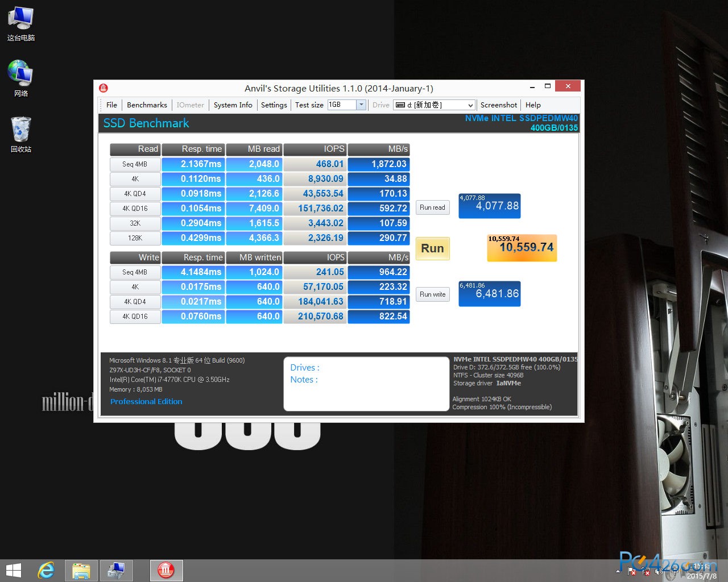728x582 pixels.
Task: Click the Intel Core i7-4770K CPU text
Action: (x=169, y=380)
